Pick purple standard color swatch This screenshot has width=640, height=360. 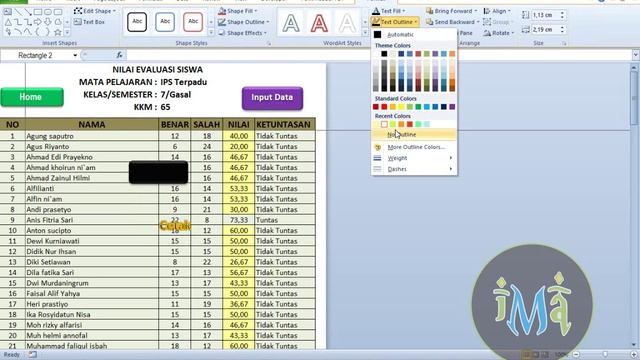(452, 107)
